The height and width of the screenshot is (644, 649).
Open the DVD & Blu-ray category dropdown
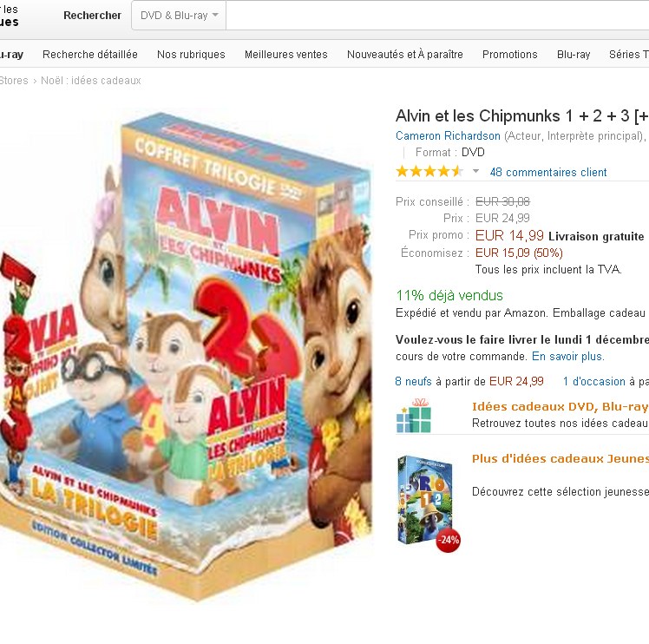pos(179,16)
